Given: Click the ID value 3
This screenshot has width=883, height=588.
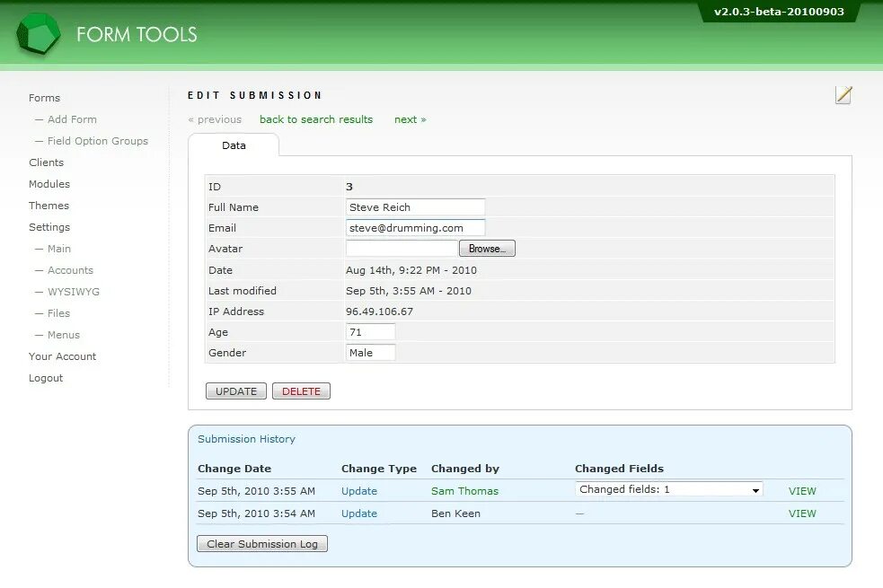Looking at the screenshot, I should 349,187.
